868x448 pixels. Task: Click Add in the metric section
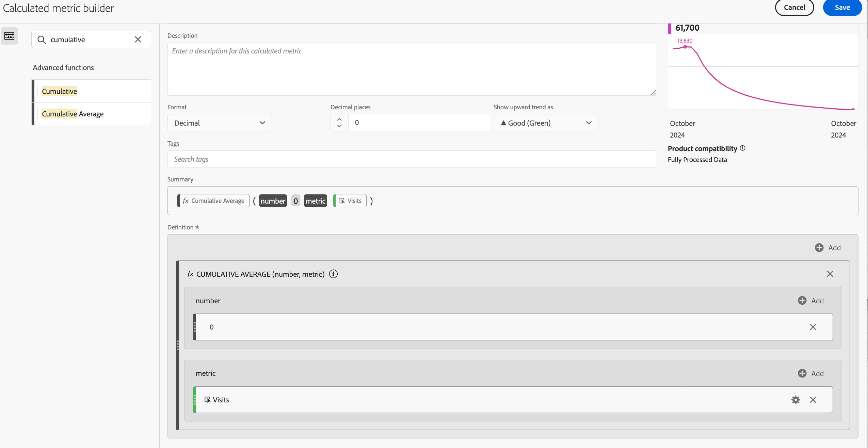(810, 373)
